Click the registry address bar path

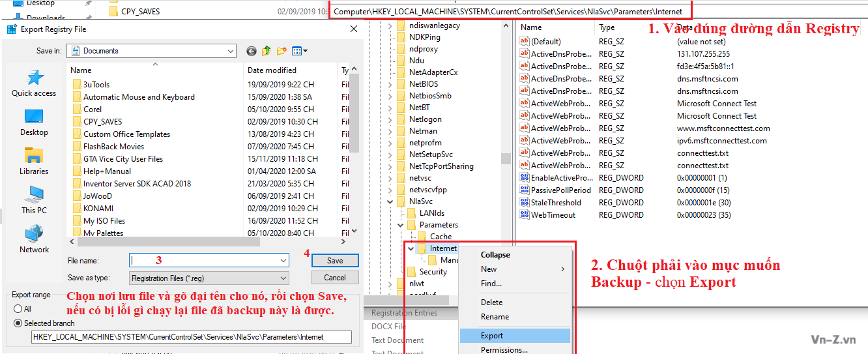[x=508, y=11]
